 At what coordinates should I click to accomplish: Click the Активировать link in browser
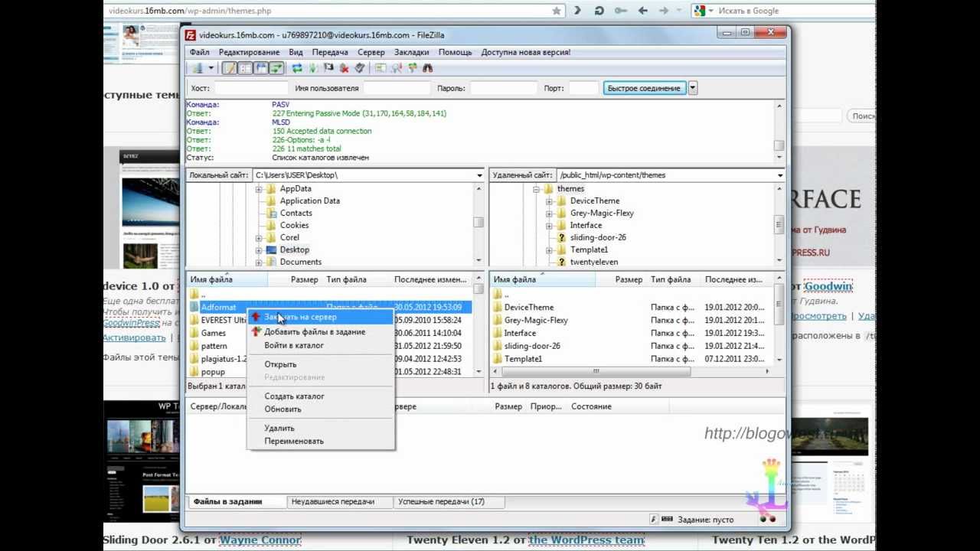coord(134,337)
